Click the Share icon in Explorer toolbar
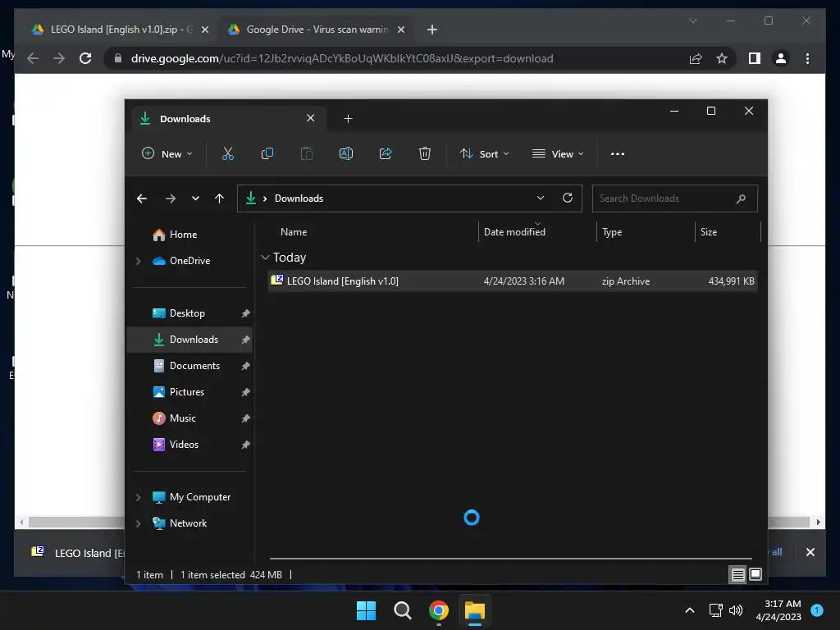Image resolution: width=840 pixels, height=630 pixels. [x=386, y=153]
